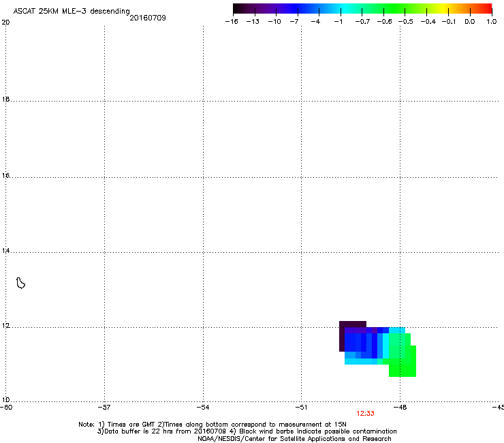
Task: Click the red overpass time "12:33"
Action: point(366,414)
